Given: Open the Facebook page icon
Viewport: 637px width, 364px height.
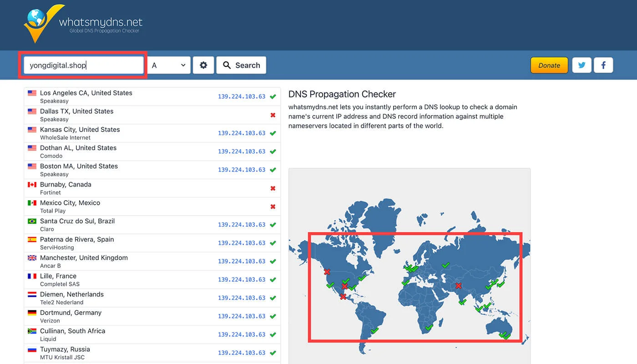Looking at the screenshot, I should pos(603,65).
